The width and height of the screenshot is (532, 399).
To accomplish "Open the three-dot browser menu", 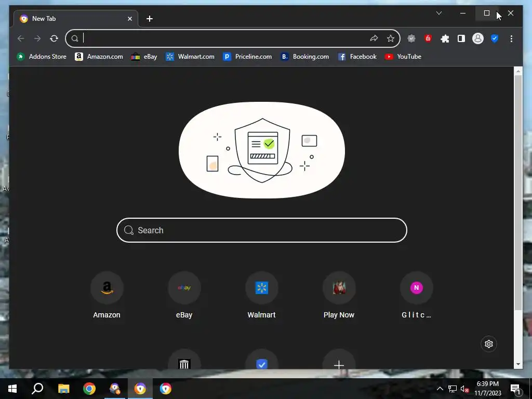I will click(511, 38).
